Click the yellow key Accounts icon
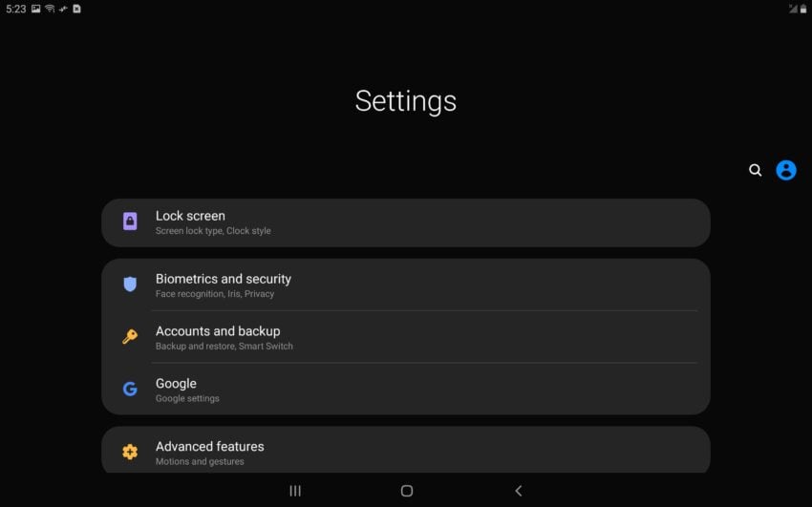The image size is (812, 507). click(x=130, y=336)
